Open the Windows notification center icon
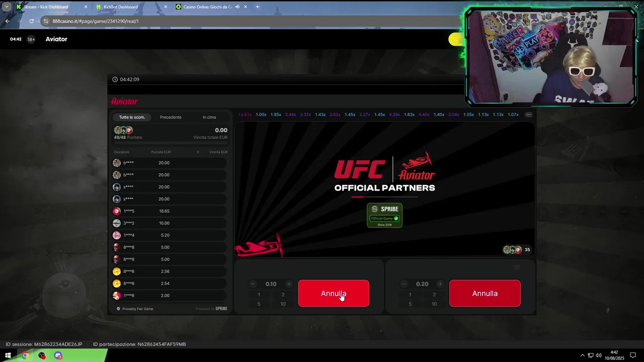 [x=633, y=355]
